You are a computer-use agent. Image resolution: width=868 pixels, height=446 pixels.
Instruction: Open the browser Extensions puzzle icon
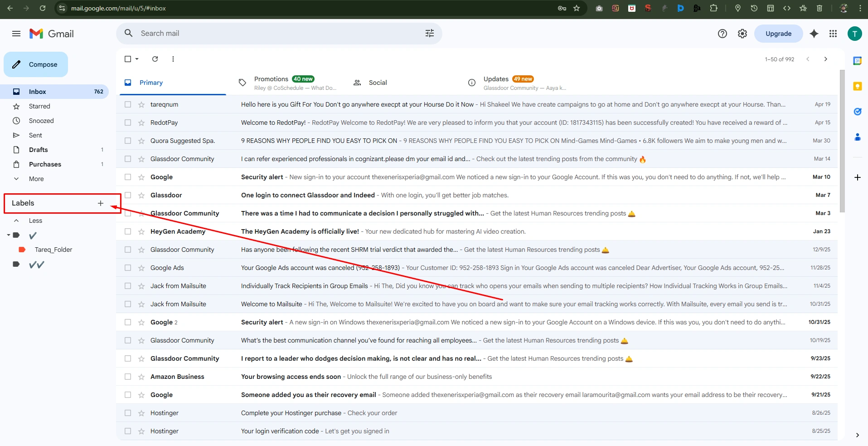[x=713, y=8]
